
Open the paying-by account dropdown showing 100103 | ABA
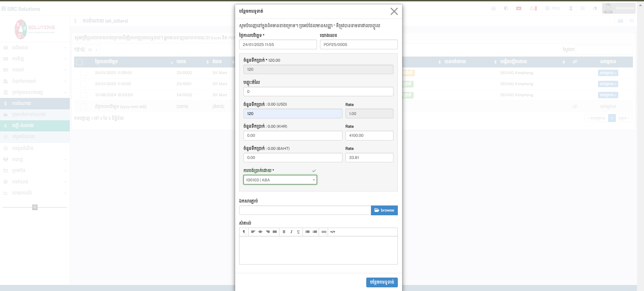[x=280, y=180]
